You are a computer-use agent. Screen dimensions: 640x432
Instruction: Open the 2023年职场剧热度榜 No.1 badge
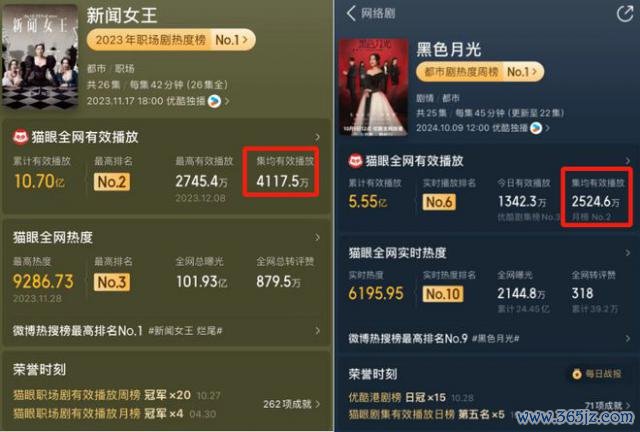pyautogui.click(x=171, y=40)
